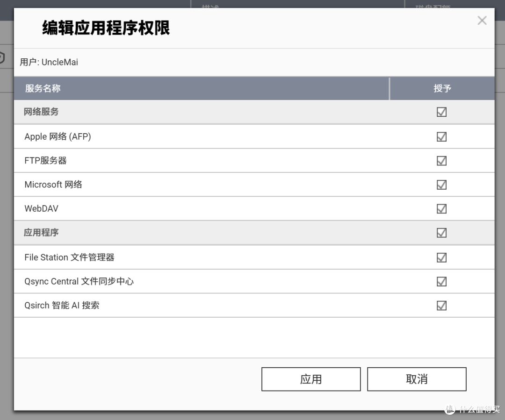Image resolution: width=505 pixels, height=420 pixels.
Task: Close the 编辑应用程序权限 dialog
Action: tap(482, 21)
